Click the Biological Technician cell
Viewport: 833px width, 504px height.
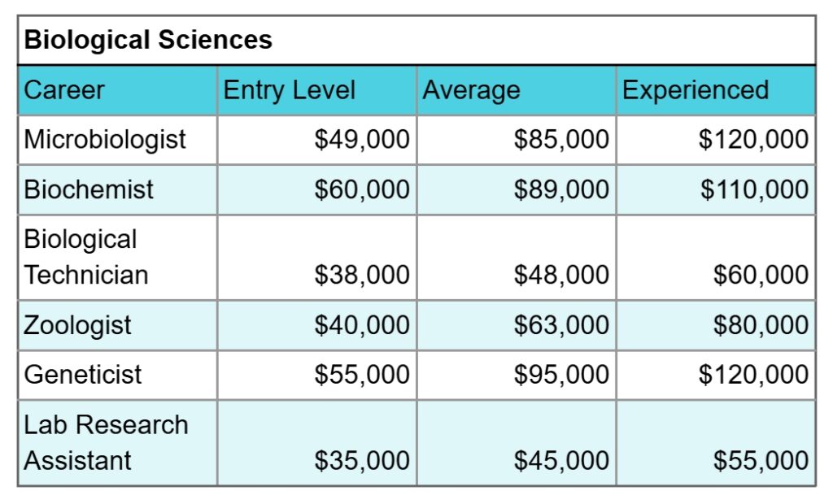pos(86,257)
